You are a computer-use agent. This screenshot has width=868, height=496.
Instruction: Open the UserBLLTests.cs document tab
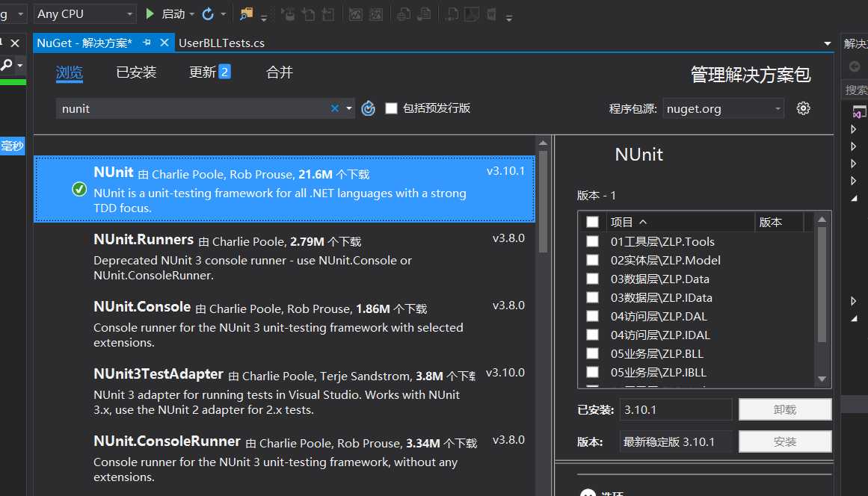[221, 43]
